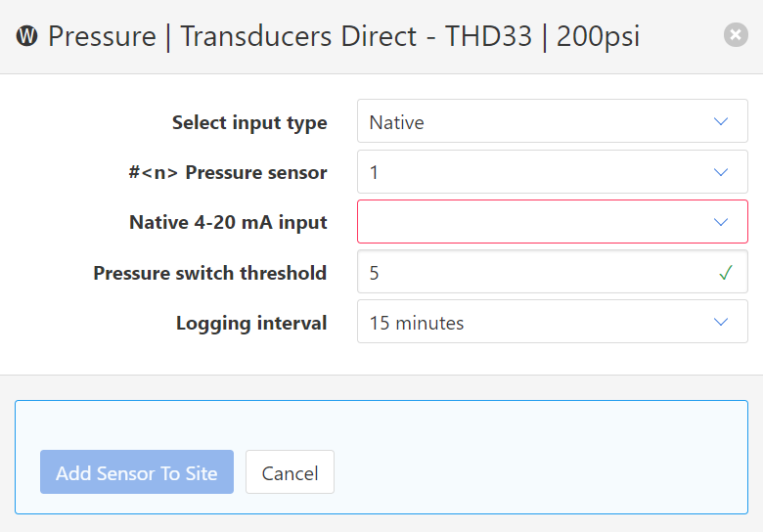Click the chevron arrow of Select input type

point(721,122)
